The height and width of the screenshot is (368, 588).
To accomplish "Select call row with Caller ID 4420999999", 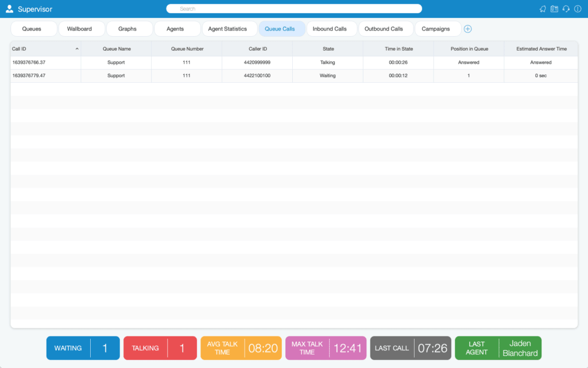I will click(x=294, y=62).
